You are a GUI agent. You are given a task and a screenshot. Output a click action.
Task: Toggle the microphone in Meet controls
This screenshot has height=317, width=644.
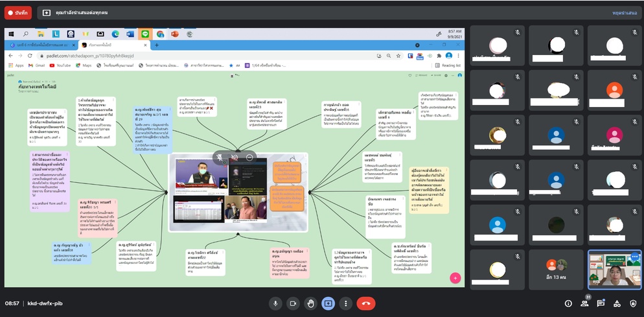click(275, 303)
